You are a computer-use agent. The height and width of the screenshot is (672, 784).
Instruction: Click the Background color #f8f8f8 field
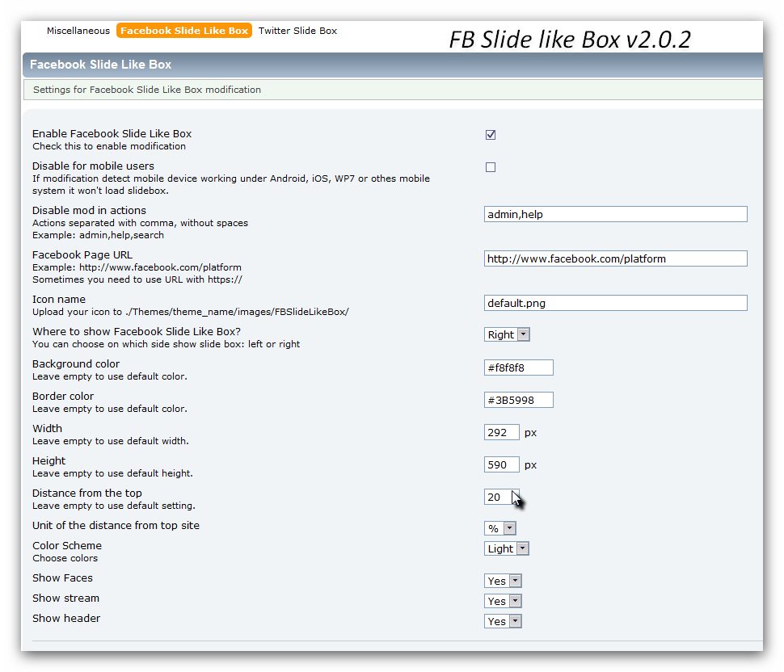(x=519, y=367)
